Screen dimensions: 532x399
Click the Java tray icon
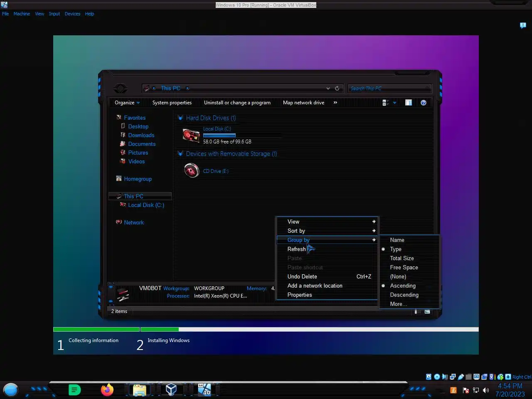[453, 390]
